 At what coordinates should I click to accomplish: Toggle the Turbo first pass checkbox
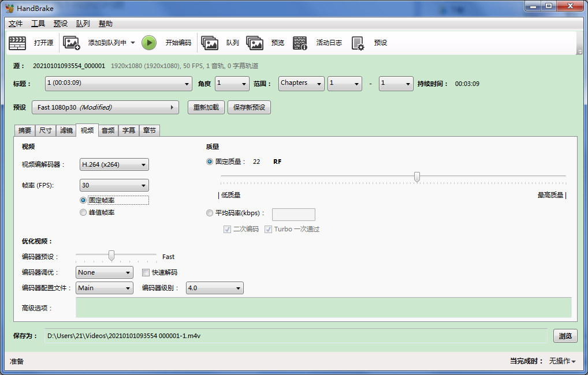tap(268, 229)
